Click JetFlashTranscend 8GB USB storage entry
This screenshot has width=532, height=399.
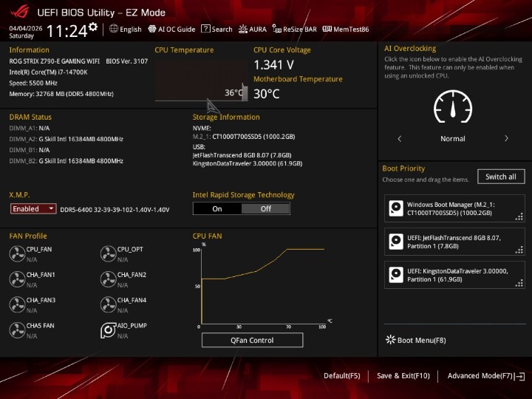242,155
